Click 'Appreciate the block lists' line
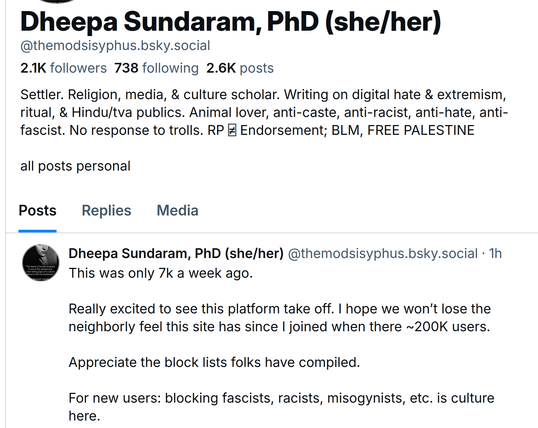Screen dimensions: 538x428 (x=214, y=362)
